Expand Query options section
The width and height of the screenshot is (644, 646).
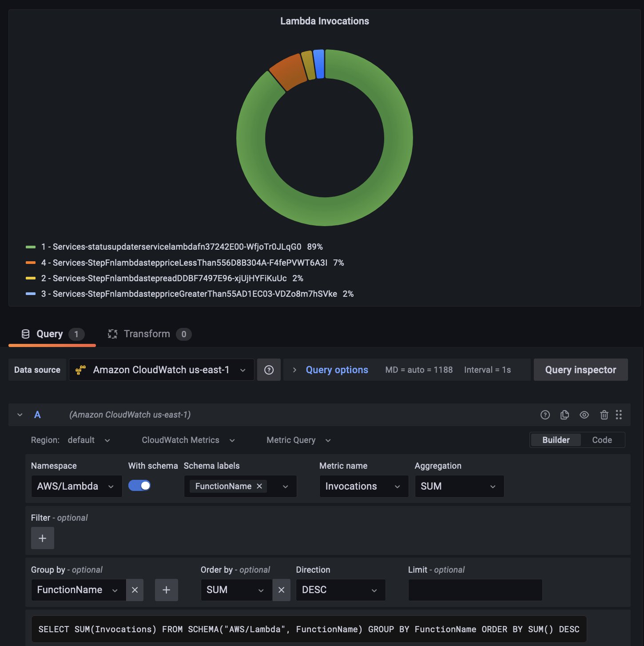[x=294, y=370]
